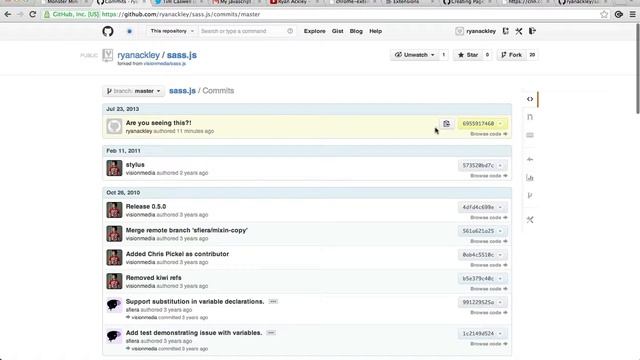Image resolution: width=640 pixels, height=360 pixels.
Task: Open 'This repository' search scope dropdown
Action: (172, 31)
